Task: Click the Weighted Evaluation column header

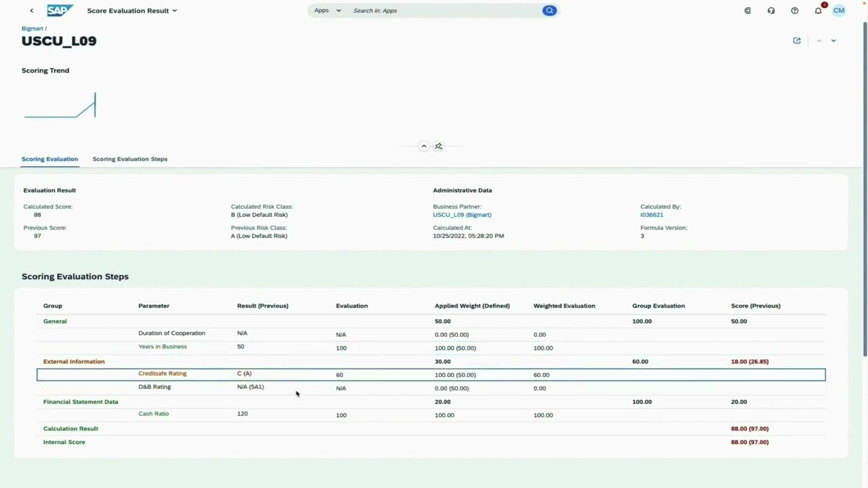Action: click(564, 306)
